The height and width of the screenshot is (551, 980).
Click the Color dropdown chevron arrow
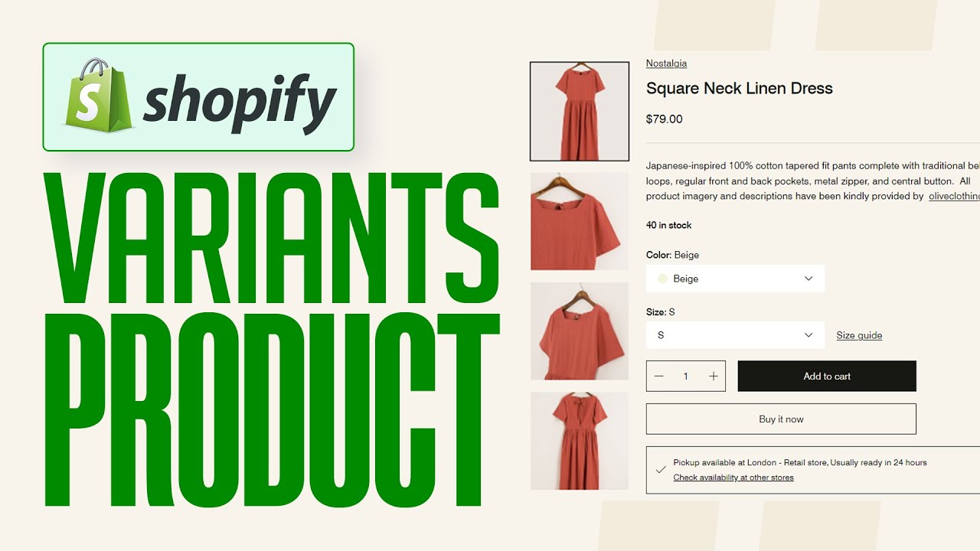(x=808, y=279)
